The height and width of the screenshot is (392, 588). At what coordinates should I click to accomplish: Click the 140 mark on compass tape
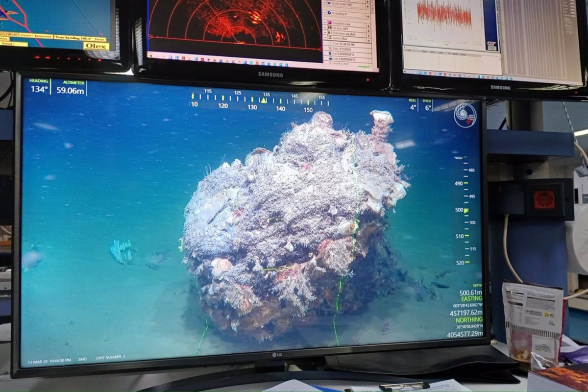point(280,108)
